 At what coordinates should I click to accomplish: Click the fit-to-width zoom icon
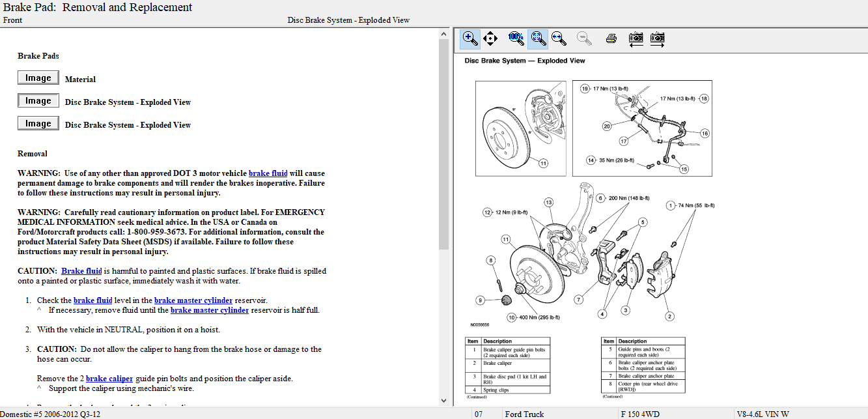[x=558, y=38]
